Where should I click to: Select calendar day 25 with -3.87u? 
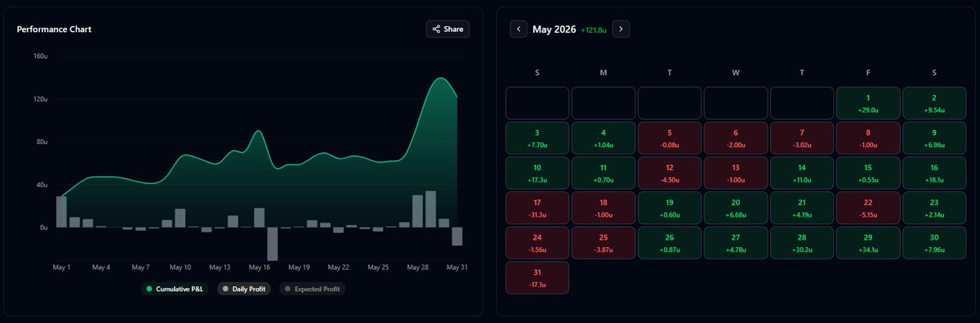click(x=604, y=243)
